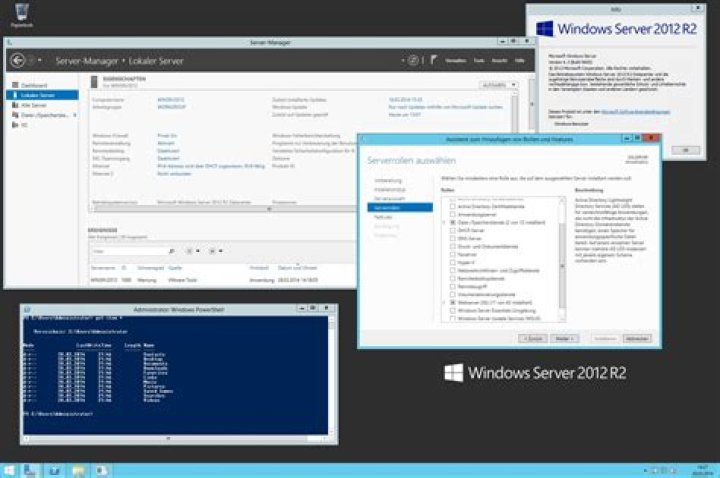Go to Features step in wizard
Image resolution: width=720 pixels, height=478 pixels.
pos(383,217)
